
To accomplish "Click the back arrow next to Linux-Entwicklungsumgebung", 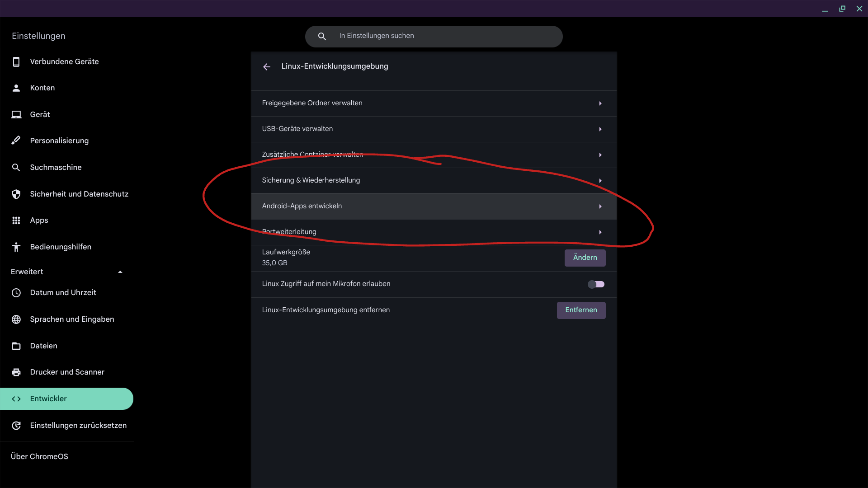I will (267, 67).
